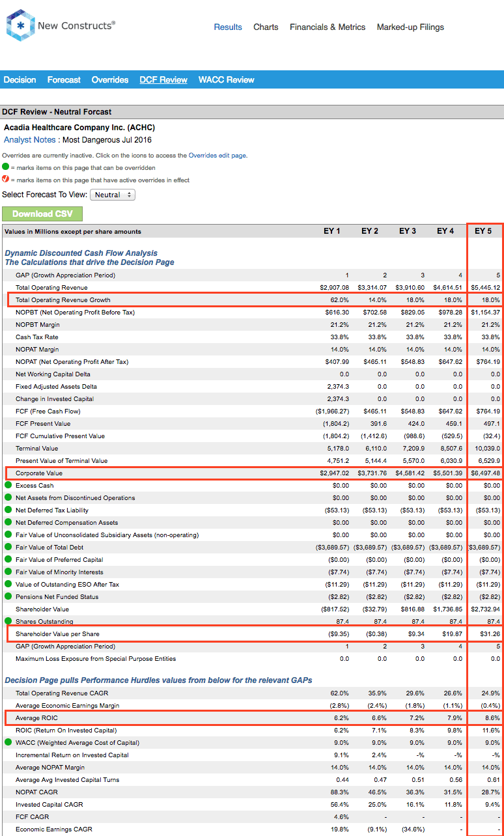Screen dimensions: 504x836
Task: Click override dot for Pensions Net Funded Status
Action: click(8, 596)
